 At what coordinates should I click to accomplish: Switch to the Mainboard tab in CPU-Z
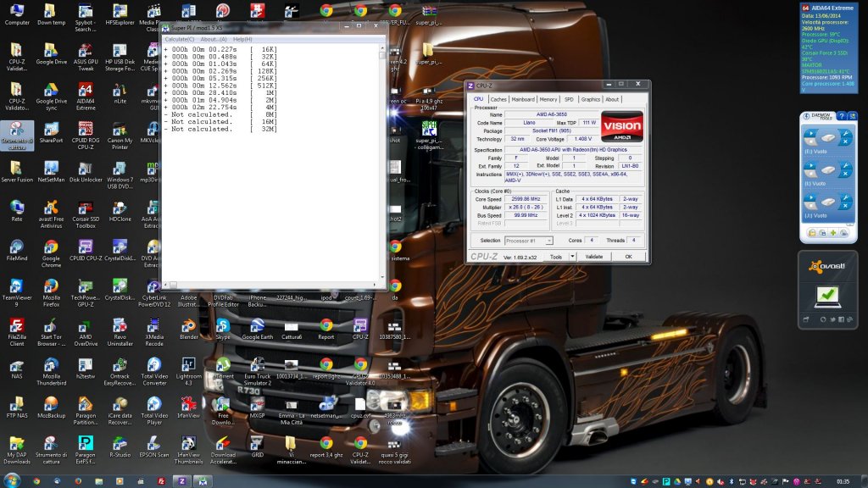(x=522, y=100)
